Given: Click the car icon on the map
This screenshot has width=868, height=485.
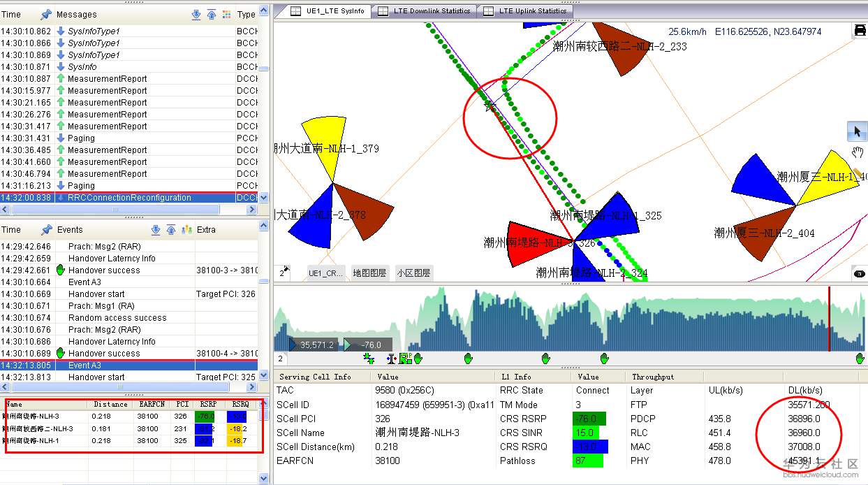Looking at the screenshot, I should click(x=860, y=30).
